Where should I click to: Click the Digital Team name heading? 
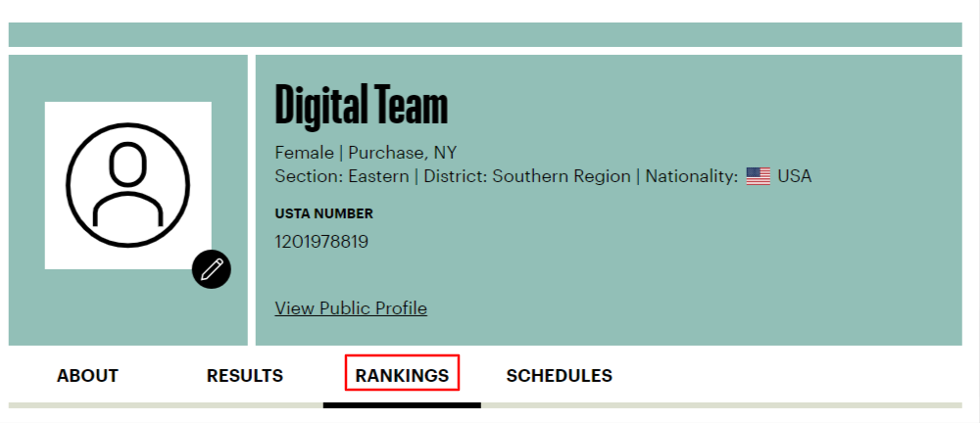point(362,106)
